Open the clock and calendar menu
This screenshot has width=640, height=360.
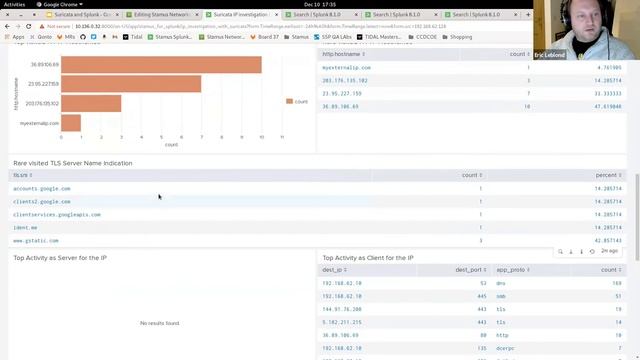[x=320, y=4]
